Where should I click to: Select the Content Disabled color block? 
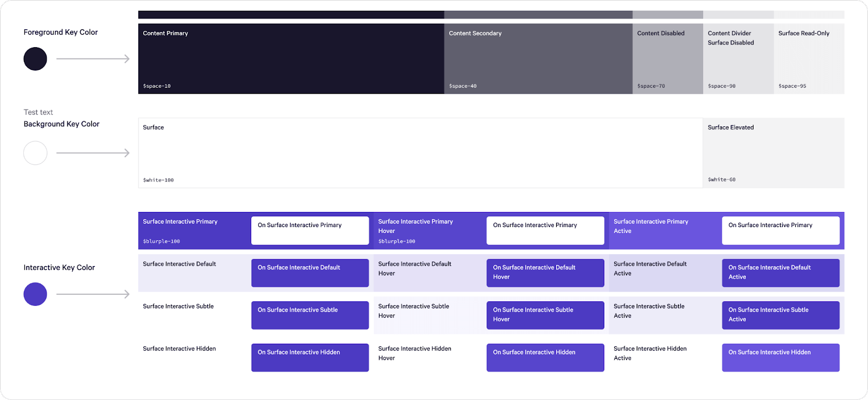click(668, 59)
